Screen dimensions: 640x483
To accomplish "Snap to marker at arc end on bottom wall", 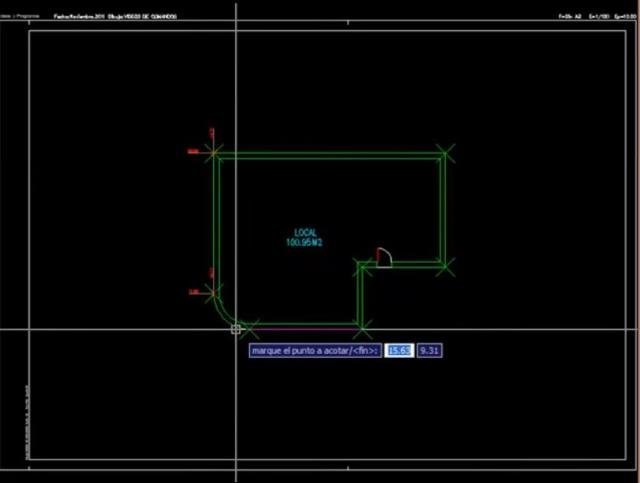I will pos(249,329).
